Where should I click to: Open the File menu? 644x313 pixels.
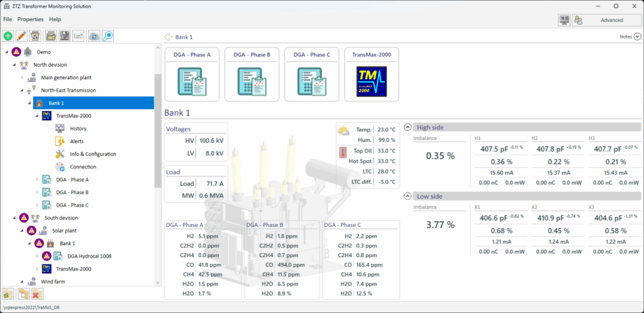(8, 19)
